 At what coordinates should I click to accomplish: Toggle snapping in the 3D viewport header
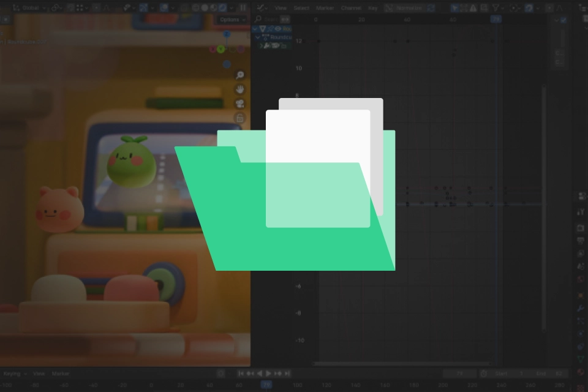coord(70,7)
